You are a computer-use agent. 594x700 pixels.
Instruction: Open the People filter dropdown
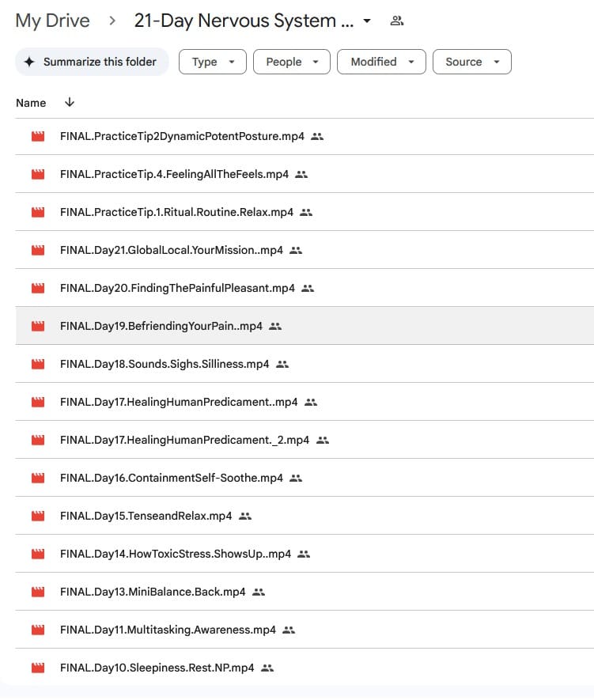291,62
